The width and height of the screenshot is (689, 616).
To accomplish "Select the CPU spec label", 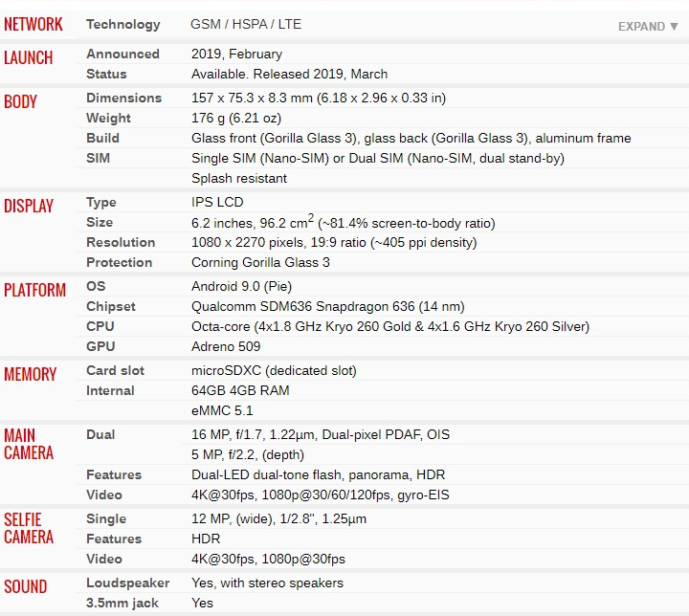I will click(100, 326).
